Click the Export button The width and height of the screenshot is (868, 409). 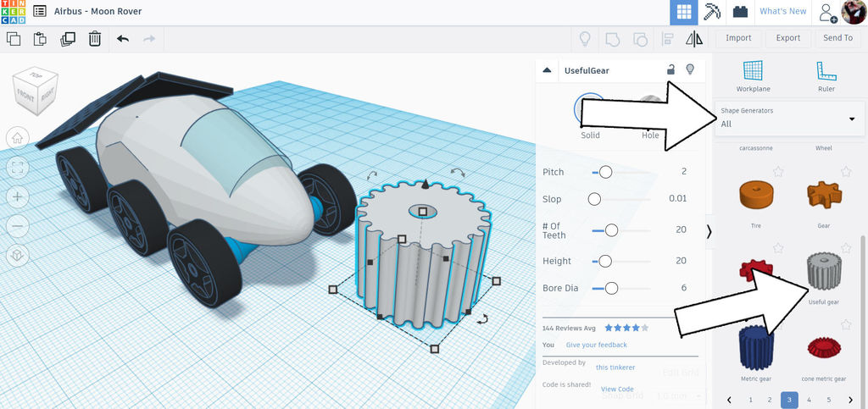coord(788,38)
